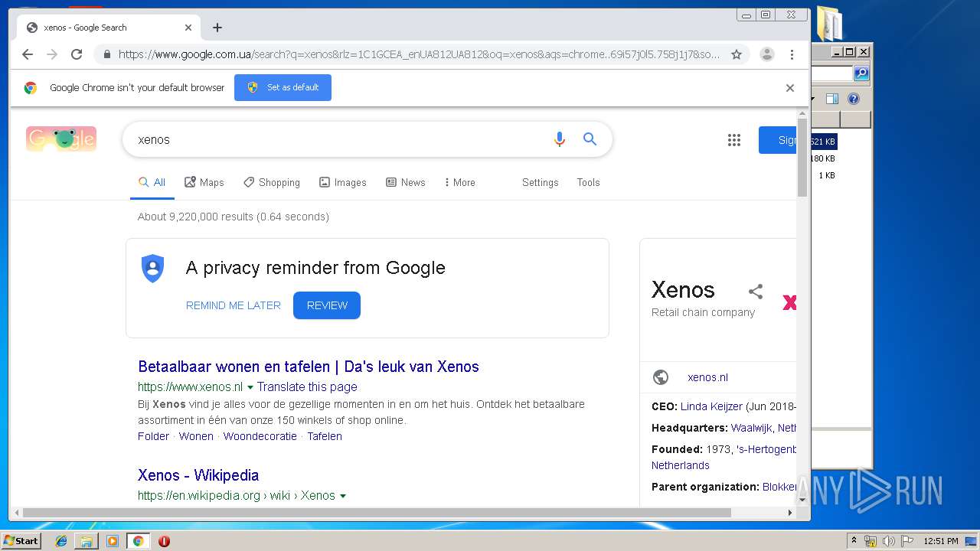Reload the page with the refresh icon

pos(77,54)
